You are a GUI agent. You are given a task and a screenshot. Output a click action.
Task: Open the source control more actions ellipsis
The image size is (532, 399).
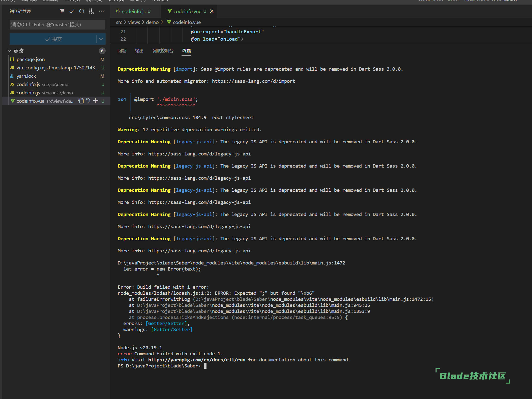[x=101, y=11]
